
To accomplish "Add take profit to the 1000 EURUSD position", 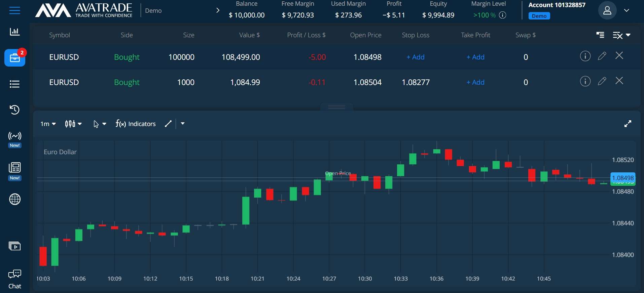I will tap(475, 82).
